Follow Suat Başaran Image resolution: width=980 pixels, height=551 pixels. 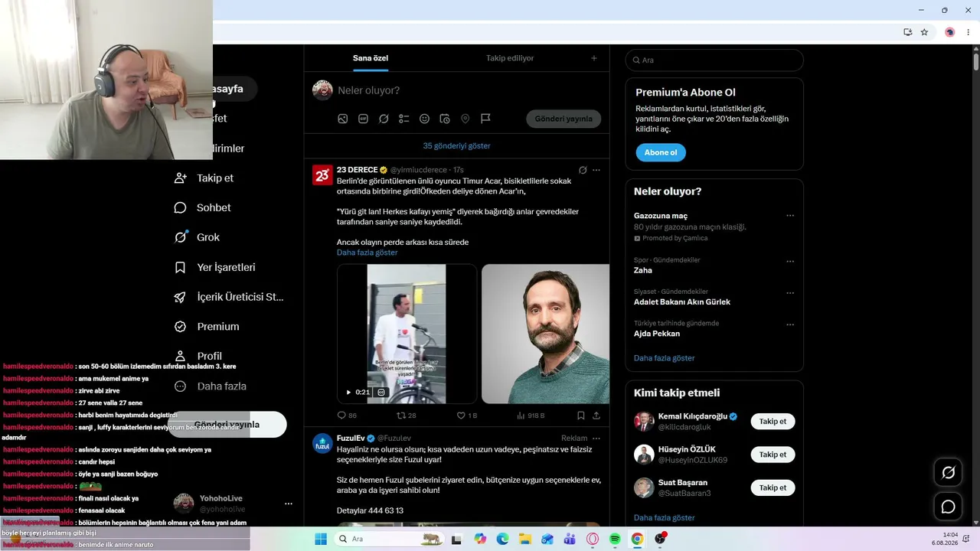coord(773,487)
